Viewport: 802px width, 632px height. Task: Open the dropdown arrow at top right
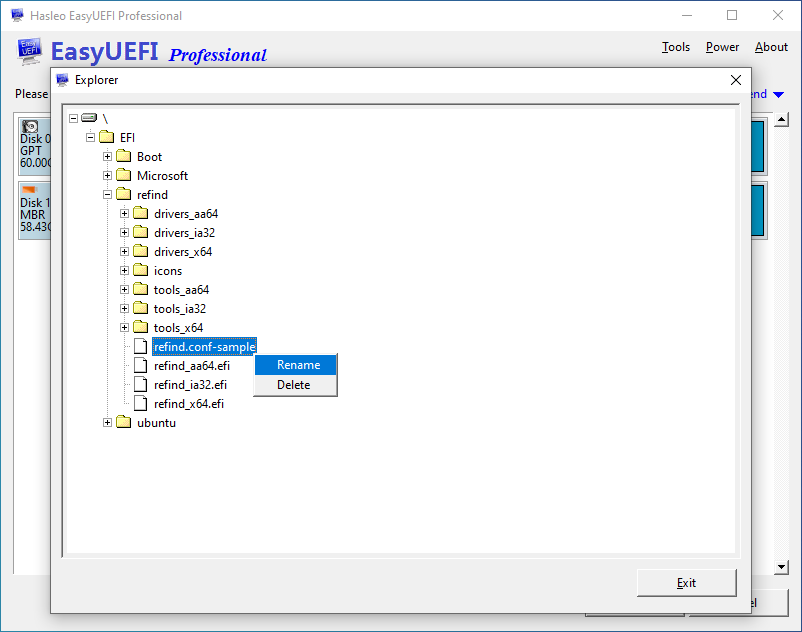pos(778,95)
